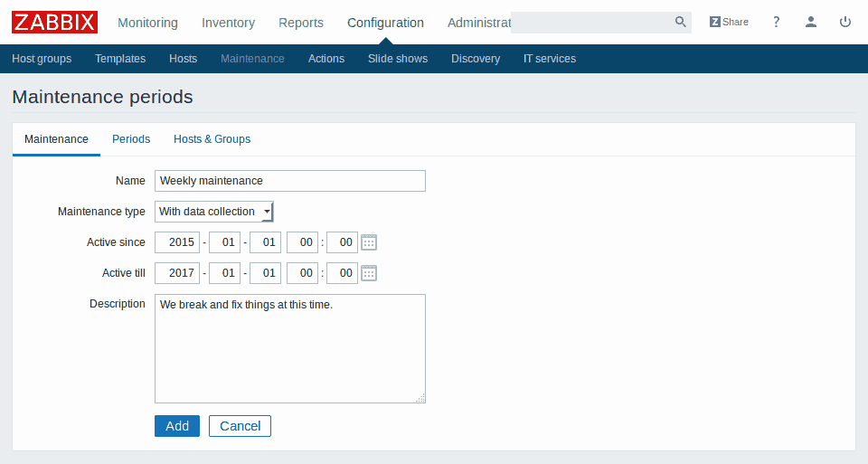
Task: Click the Description text area
Action: [x=289, y=348]
